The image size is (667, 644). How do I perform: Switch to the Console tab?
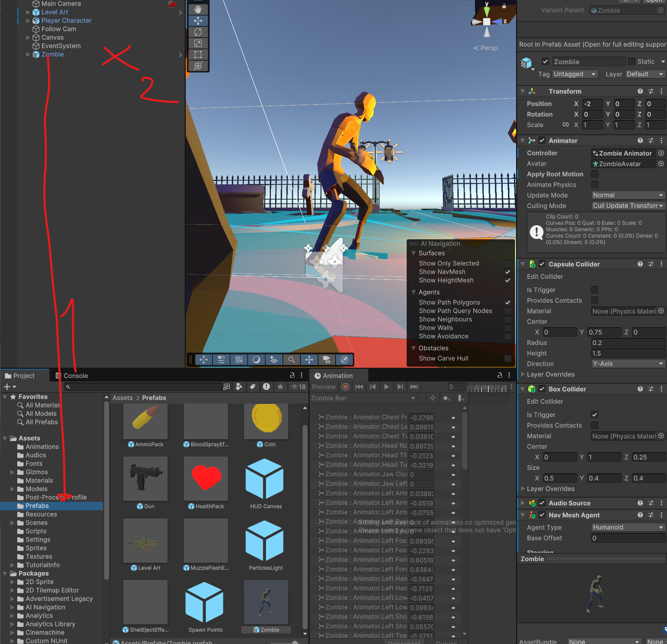72,375
